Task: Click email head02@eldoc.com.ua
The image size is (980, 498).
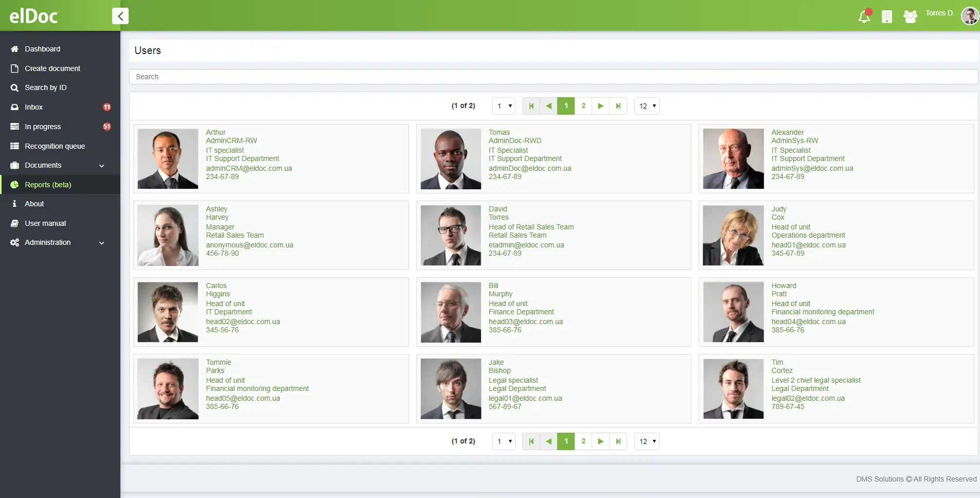Action: [x=243, y=322]
